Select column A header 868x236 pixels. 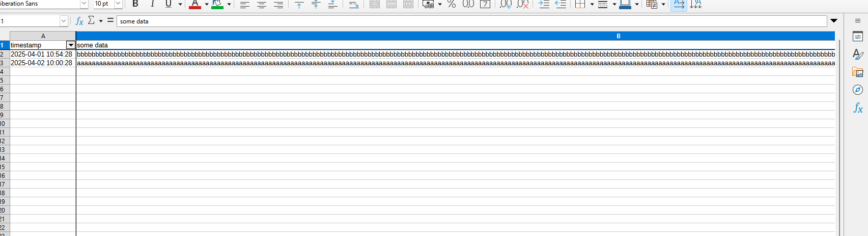tap(43, 36)
